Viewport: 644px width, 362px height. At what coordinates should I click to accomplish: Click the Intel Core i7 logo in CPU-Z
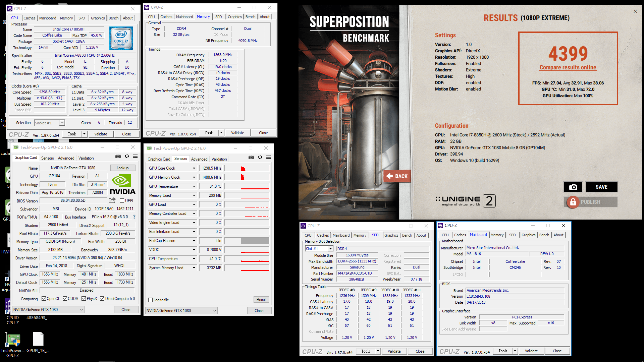tap(121, 39)
